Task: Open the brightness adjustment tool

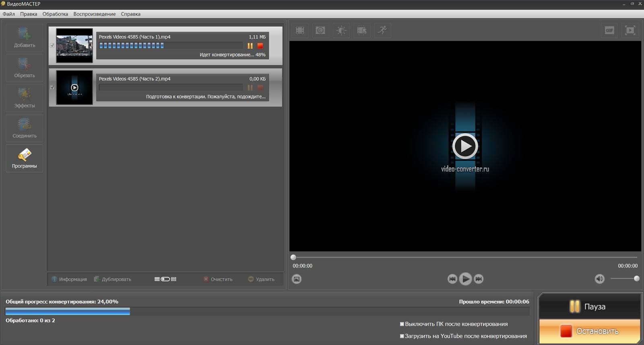Action: [x=341, y=30]
